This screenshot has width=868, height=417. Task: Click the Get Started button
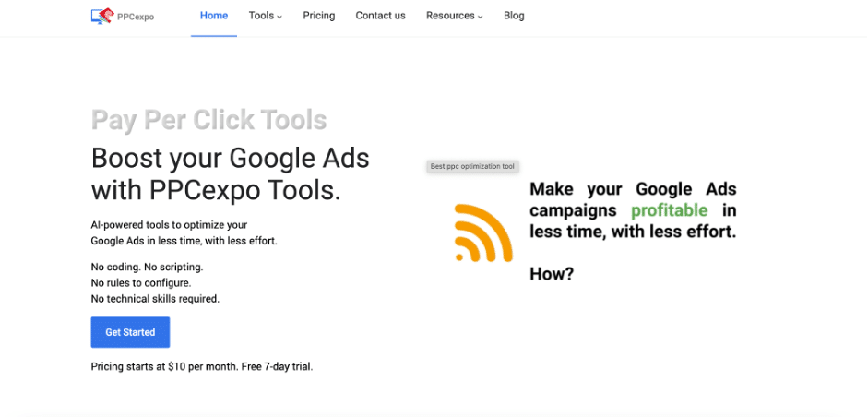click(x=130, y=332)
